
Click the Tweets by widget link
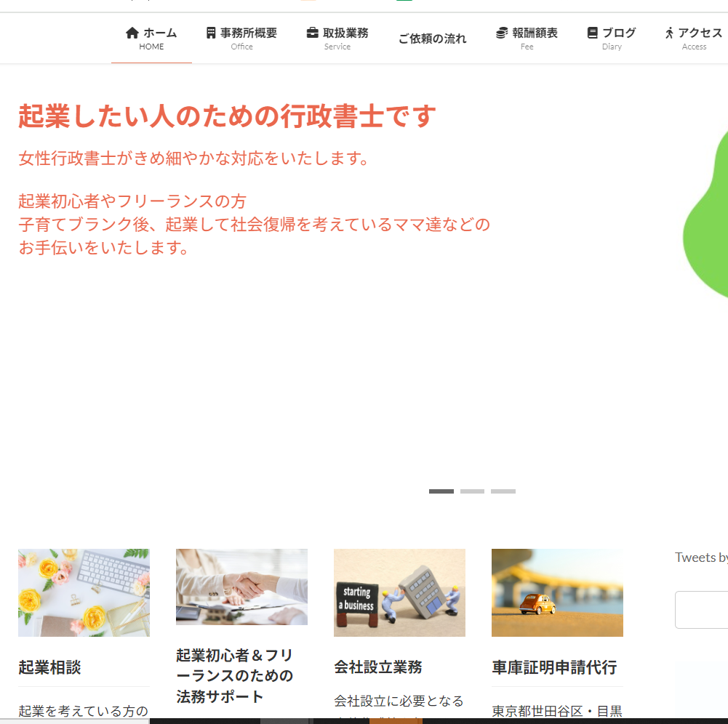pyautogui.click(x=701, y=558)
